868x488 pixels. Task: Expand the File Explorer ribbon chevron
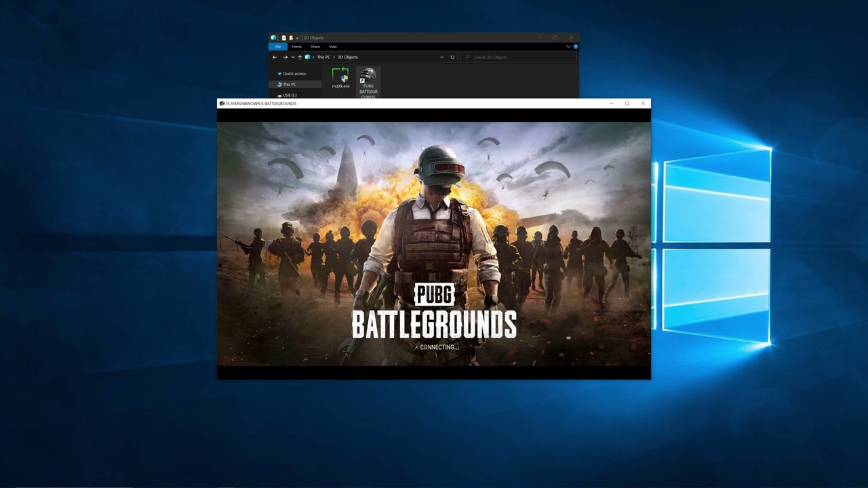pyautogui.click(x=568, y=47)
